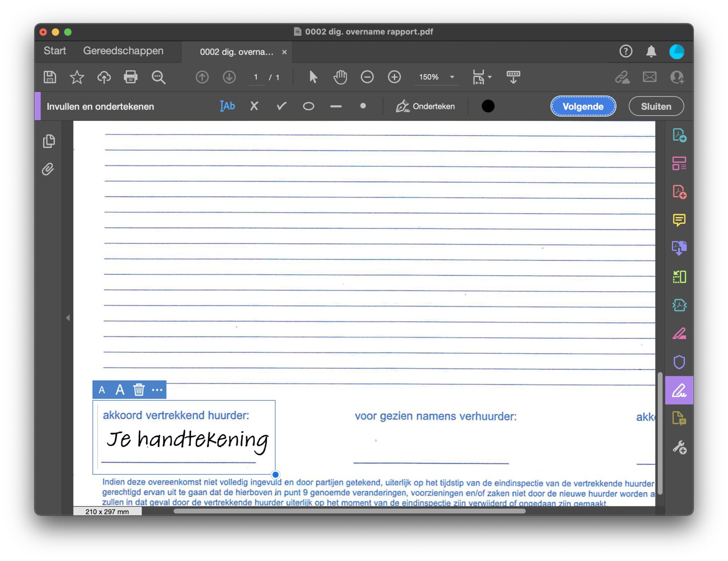Open the attachments paperclip panel
Viewport: 728px width, 561px height.
[x=48, y=169]
